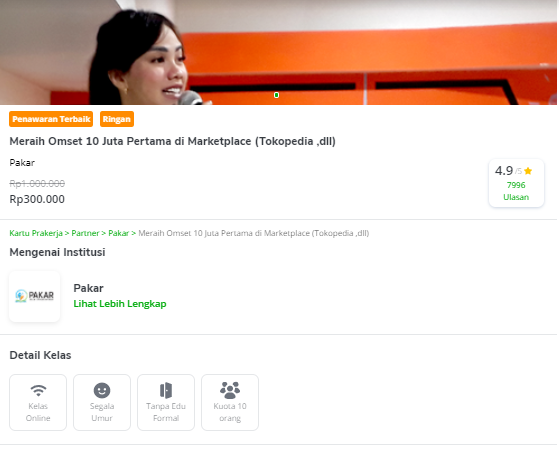Click the course title heading
The width and height of the screenshot is (559, 455).
(x=173, y=141)
